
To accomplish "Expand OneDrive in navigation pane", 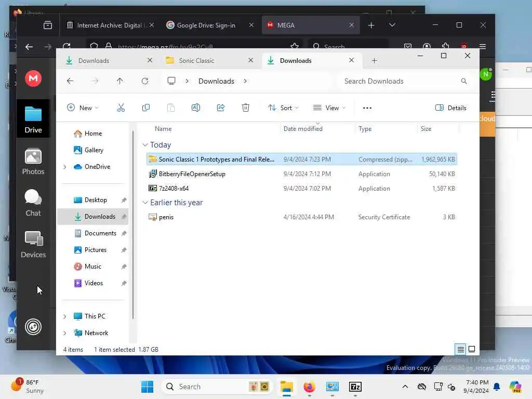I will tap(65, 167).
